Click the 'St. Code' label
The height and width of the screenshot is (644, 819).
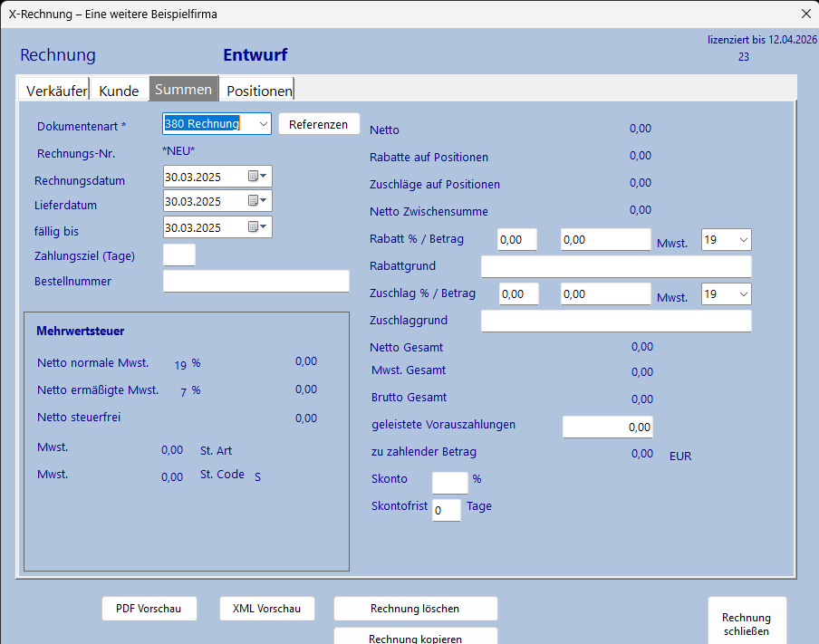pos(222,475)
